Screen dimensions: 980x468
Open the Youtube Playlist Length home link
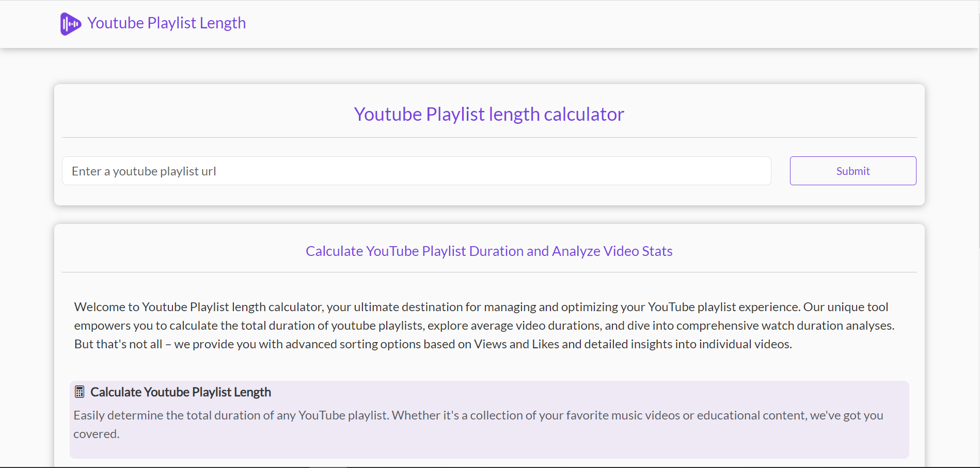click(166, 23)
